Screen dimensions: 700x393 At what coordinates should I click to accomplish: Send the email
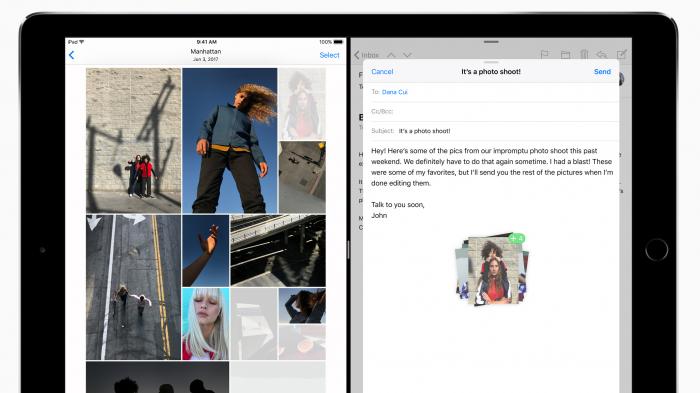point(602,71)
